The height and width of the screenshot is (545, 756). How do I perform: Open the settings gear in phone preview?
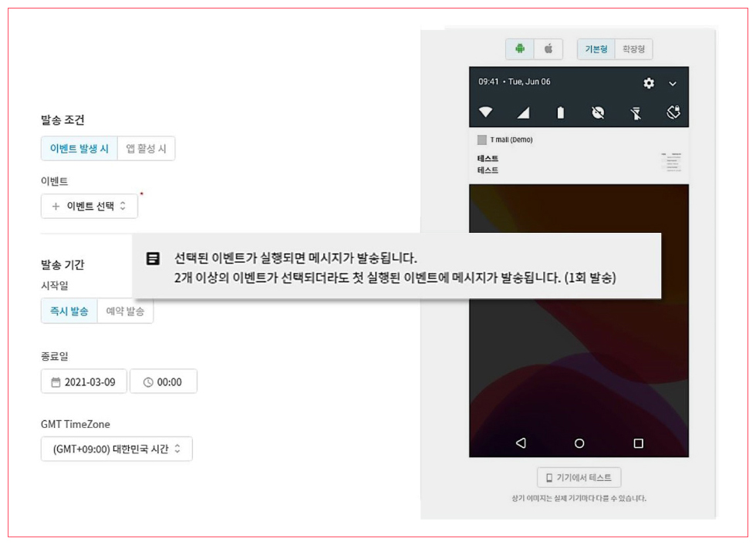[x=649, y=83]
